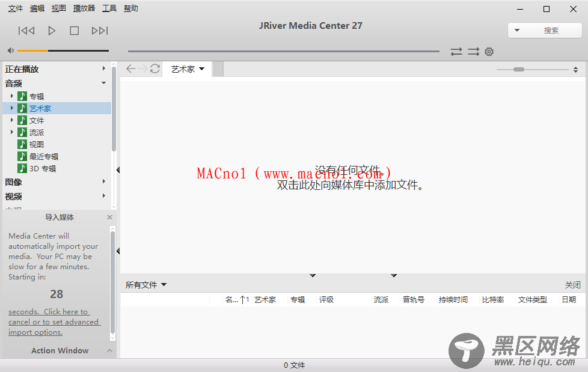Expand the 视频 section arrow
This screenshot has height=372, width=588.
coord(103,196)
